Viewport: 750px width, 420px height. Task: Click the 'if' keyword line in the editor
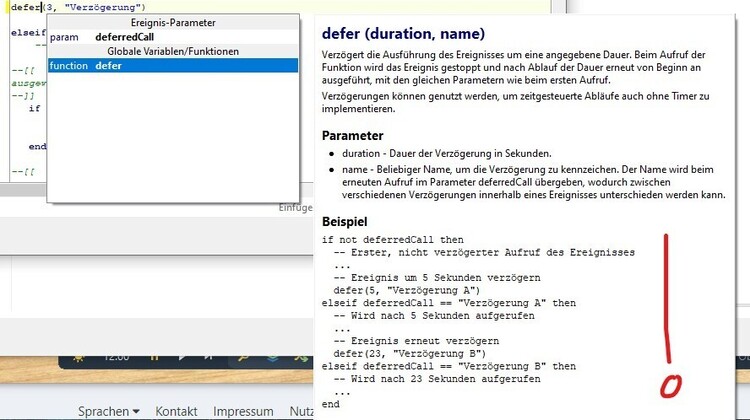click(34, 109)
